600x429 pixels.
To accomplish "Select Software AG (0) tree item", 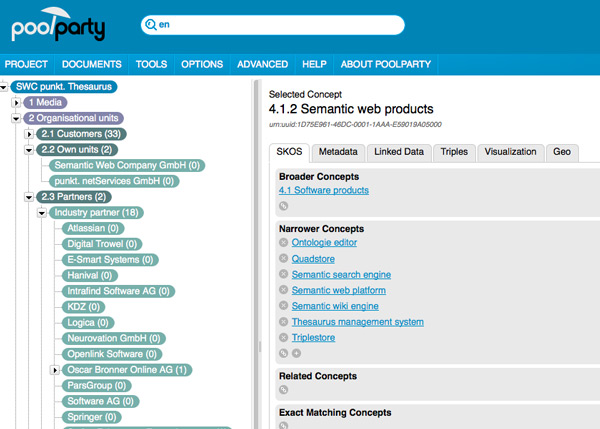I will 100,401.
